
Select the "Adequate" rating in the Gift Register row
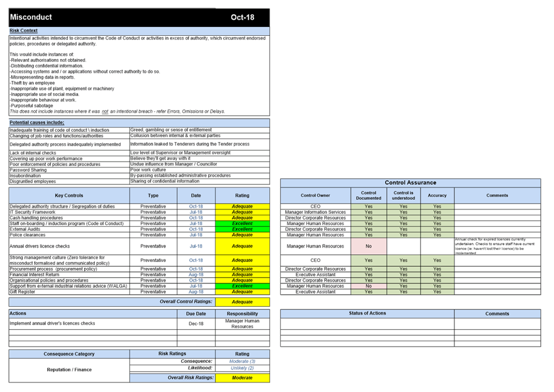pos(242,292)
